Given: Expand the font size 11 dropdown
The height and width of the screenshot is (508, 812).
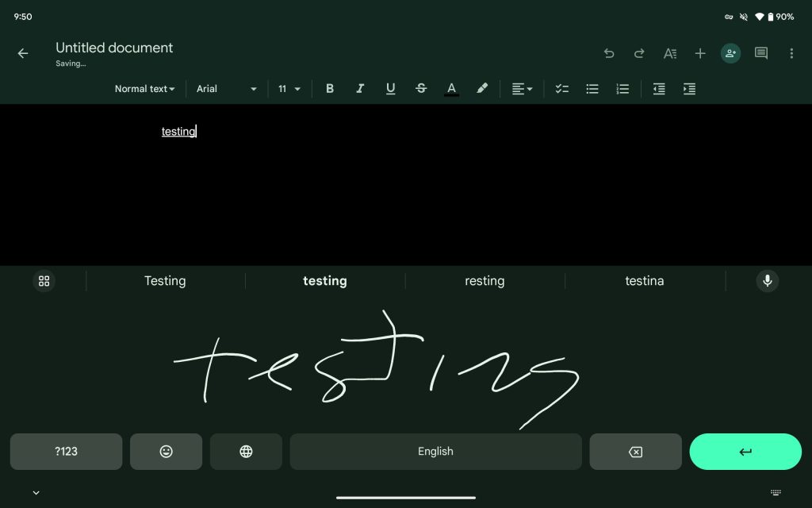Looking at the screenshot, I should click(x=289, y=89).
